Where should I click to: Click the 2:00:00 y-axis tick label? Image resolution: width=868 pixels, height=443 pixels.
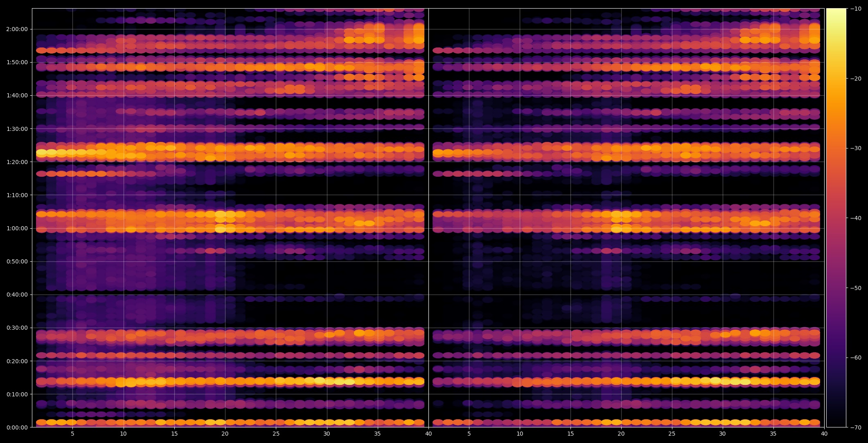click(17, 29)
